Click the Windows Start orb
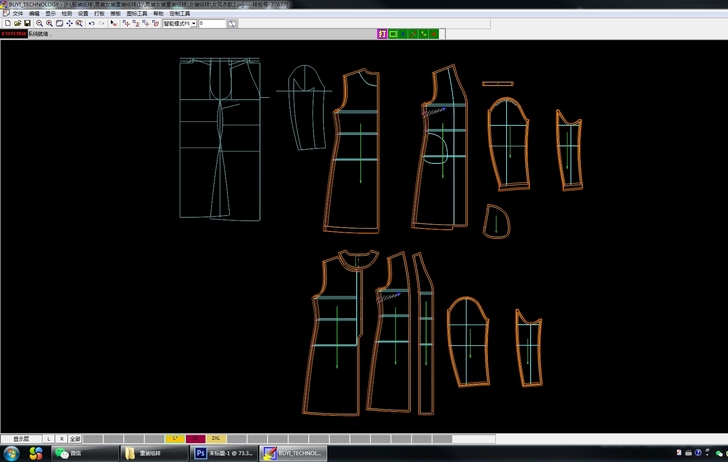Screen dimensions: 728x462 click(11, 453)
